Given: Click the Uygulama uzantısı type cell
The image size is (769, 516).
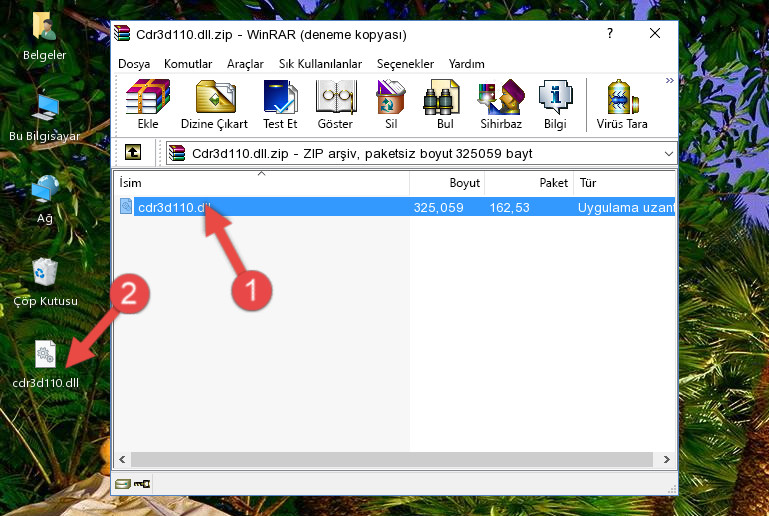Looking at the screenshot, I should click(x=626, y=207).
